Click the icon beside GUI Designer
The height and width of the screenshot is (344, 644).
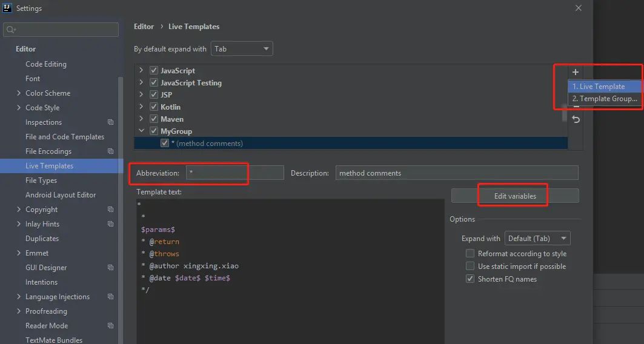[x=110, y=268]
